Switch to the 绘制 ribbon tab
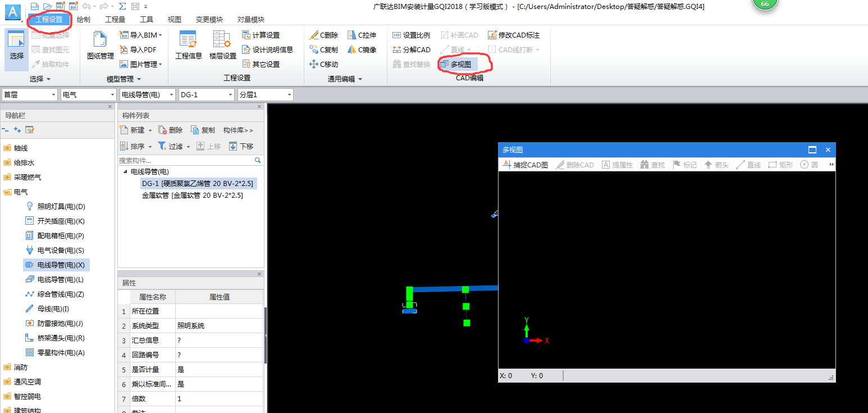The height and width of the screenshot is (413, 868). [84, 20]
